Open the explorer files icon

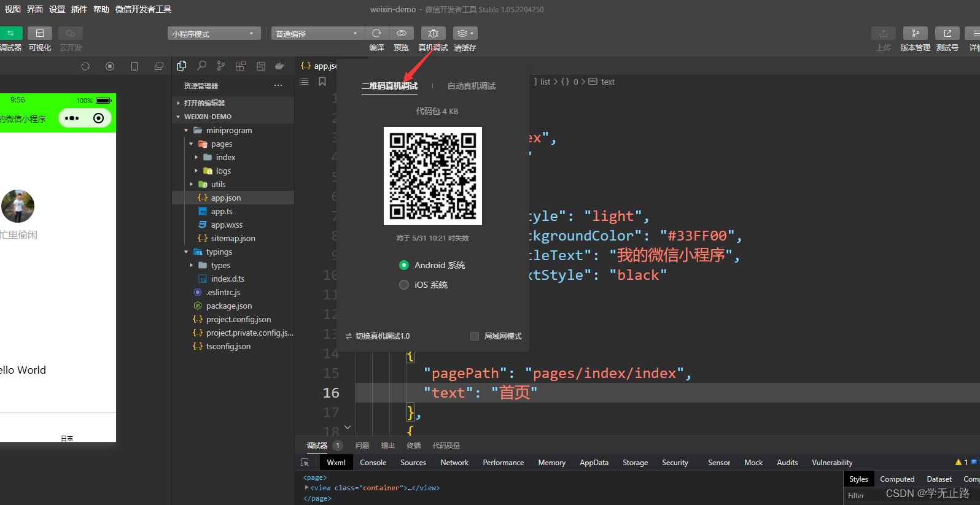tap(182, 66)
